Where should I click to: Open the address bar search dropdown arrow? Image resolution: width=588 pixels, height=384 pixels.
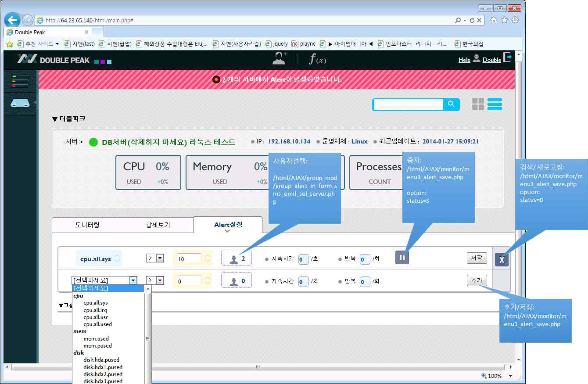coord(465,20)
